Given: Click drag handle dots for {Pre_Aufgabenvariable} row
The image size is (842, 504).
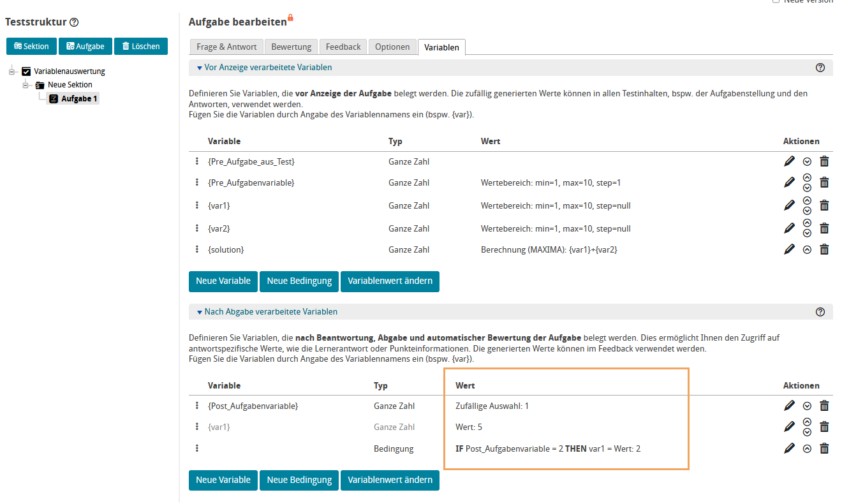Looking at the screenshot, I should 197,182.
